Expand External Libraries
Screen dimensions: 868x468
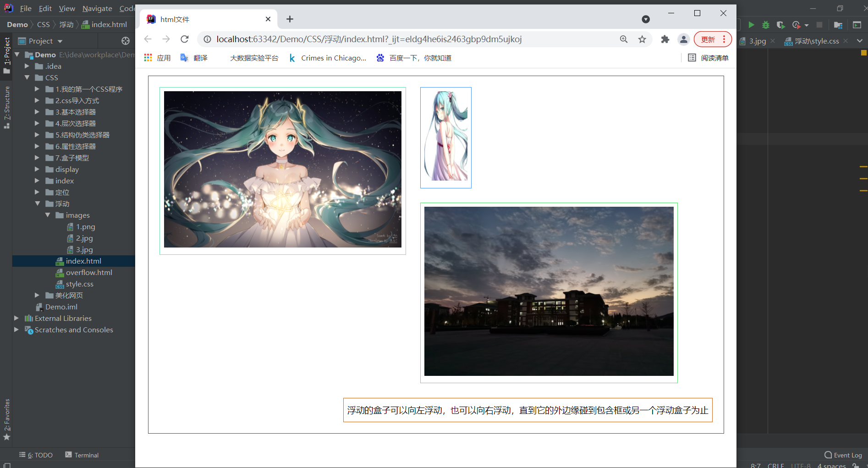pyautogui.click(x=16, y=318)
